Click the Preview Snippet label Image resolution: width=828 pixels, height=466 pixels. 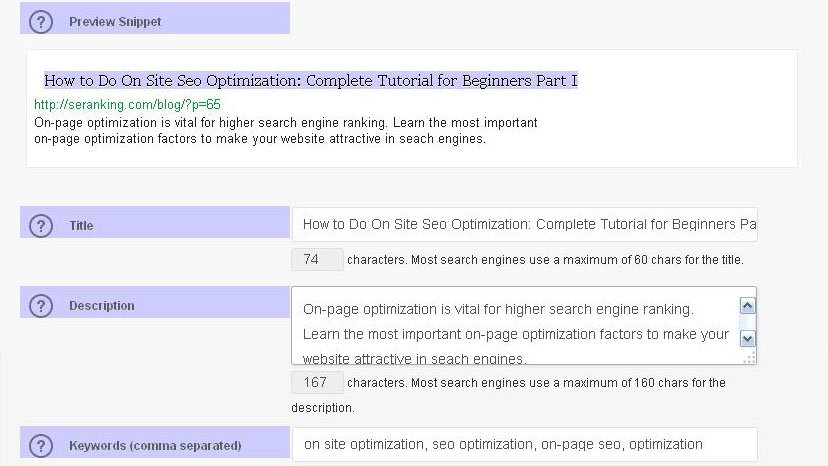point(115,22)
